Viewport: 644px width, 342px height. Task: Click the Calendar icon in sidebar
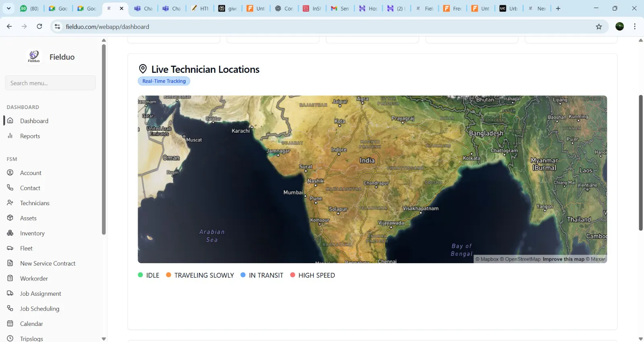click(10, 323)
